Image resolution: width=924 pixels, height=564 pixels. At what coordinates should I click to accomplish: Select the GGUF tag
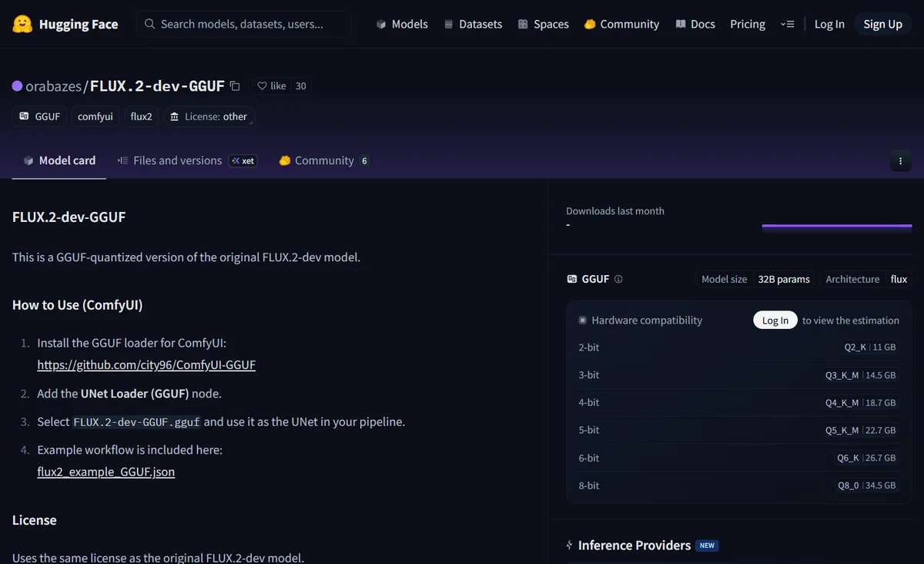click(x=40, y=116)
